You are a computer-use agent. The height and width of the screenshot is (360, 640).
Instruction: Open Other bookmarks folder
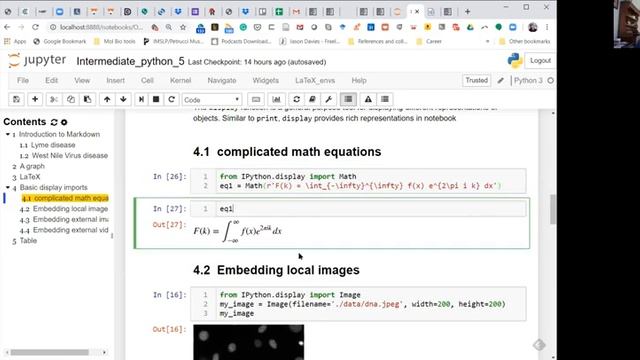click(x=524, y=41)
